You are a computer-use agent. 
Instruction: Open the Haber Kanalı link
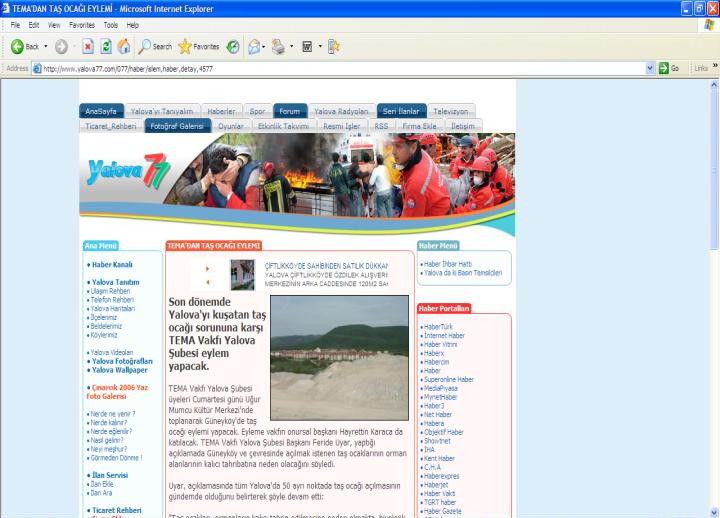click(112, 265)
